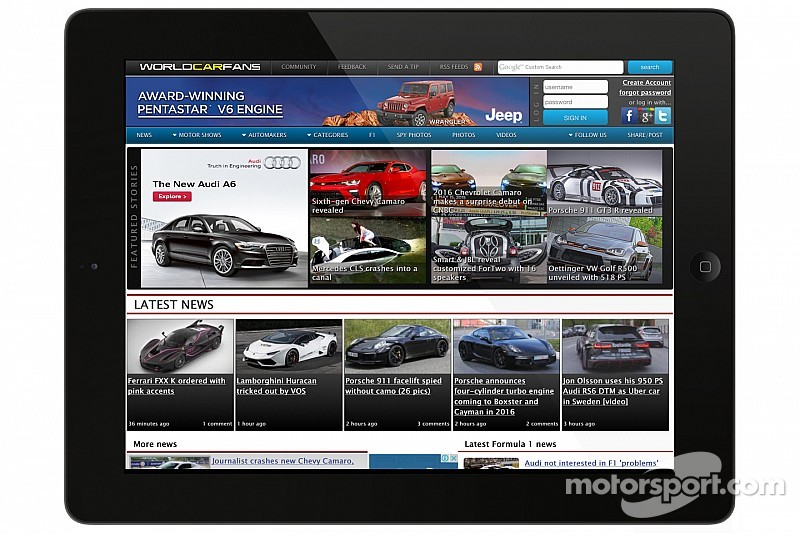Open Sixth-gen Chevy Camaro revealed story

click(367, 183)
